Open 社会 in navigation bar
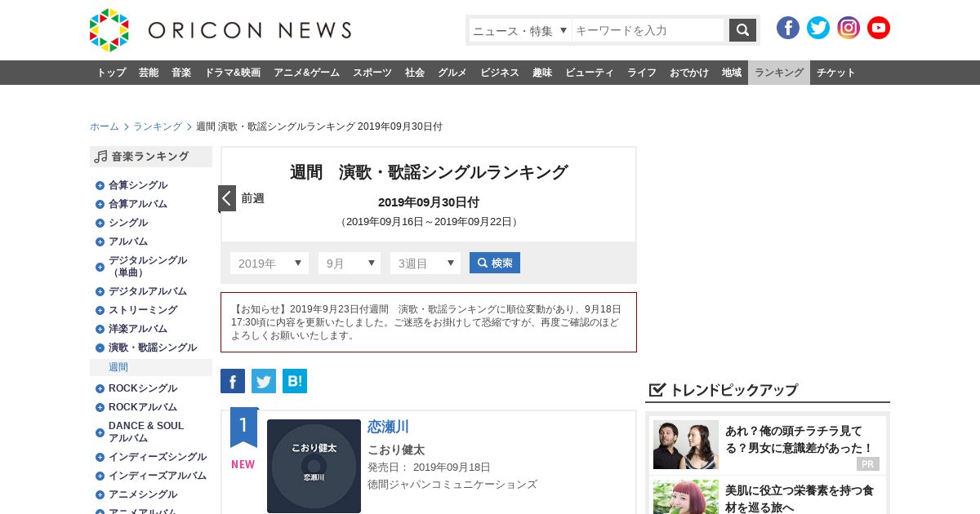Screen dimensions: 980x514 (415, 73)
